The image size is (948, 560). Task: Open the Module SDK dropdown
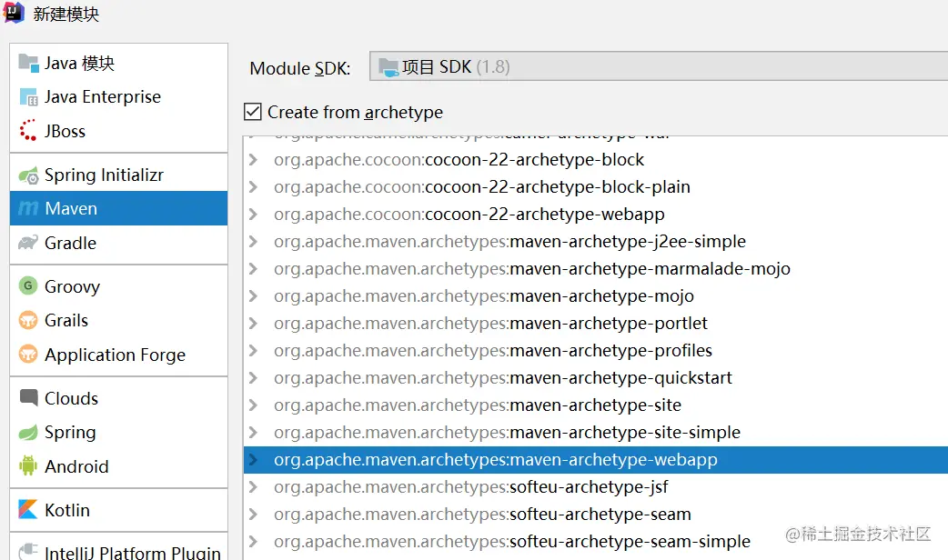(x=659, y=66)
